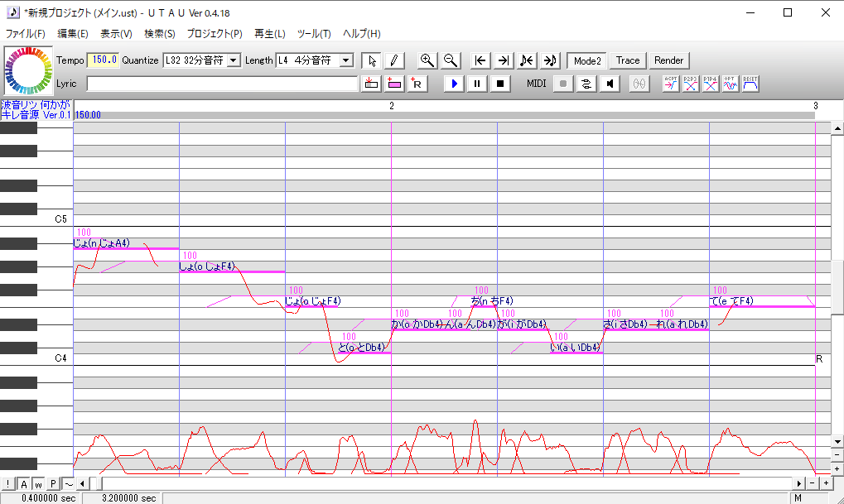Pause playback
Image resolution: width=844 pixels, height=504 pixels.
point(477,84)
